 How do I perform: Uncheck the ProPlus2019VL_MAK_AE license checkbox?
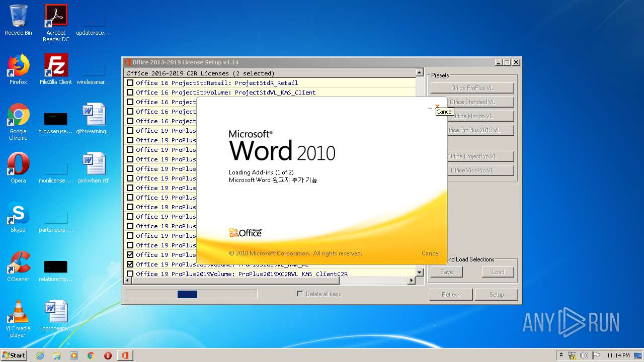tap(130, 264)
